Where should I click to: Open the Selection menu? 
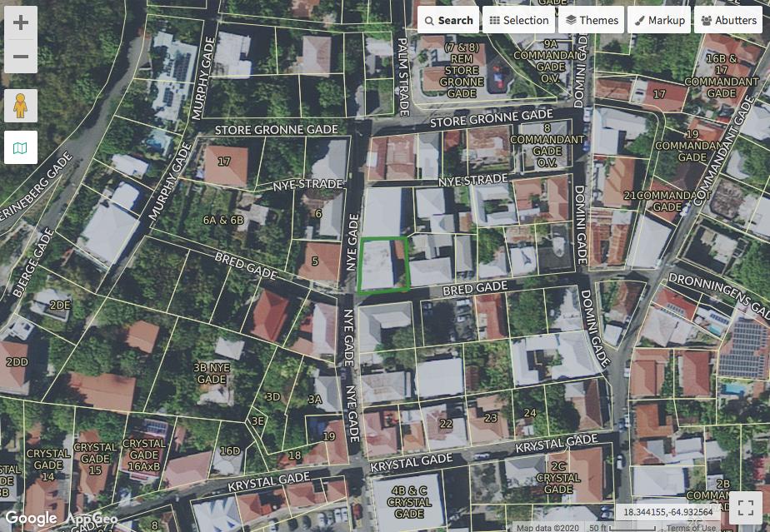[518, 20]
